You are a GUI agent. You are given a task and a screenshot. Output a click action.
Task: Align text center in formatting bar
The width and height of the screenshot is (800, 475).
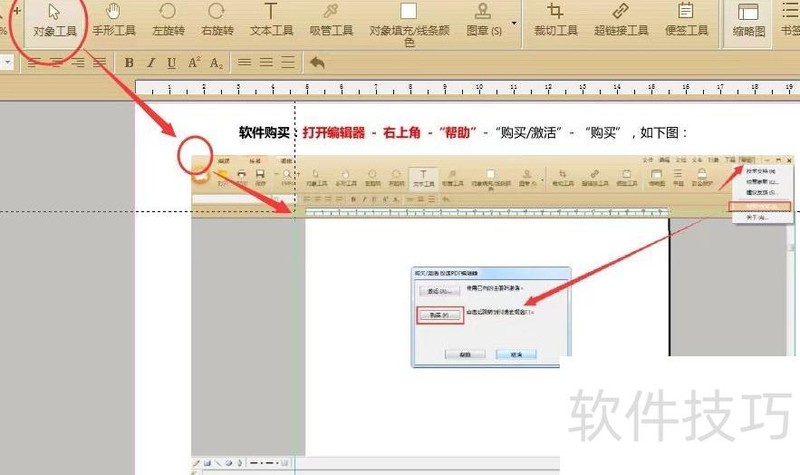tap(56, 63)
